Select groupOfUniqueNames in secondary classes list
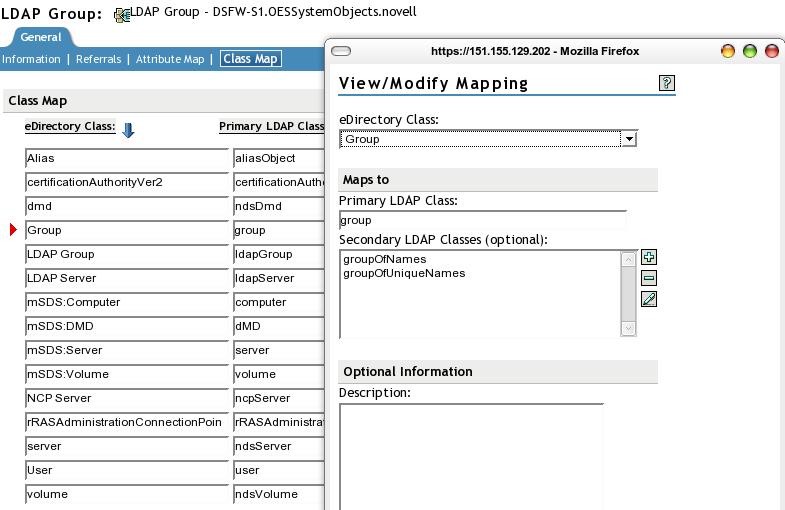The image size is (785, 510). tap(404, 273)
